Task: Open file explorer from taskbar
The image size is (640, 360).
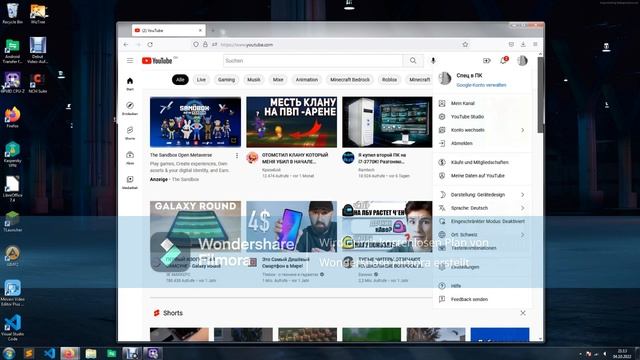Action: pyautogui.click(x=91, y=353)
